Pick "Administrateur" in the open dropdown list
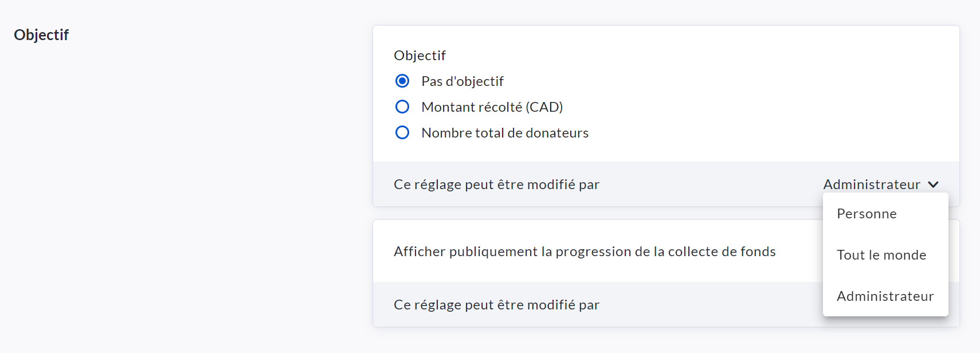This screenshot has height=353, width=980. pyautogui.click(x=885, y=296)
